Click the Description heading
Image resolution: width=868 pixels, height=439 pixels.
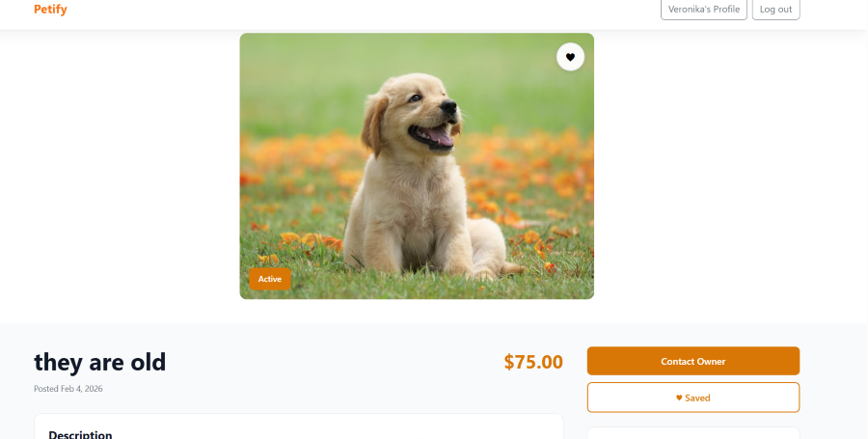80,434
